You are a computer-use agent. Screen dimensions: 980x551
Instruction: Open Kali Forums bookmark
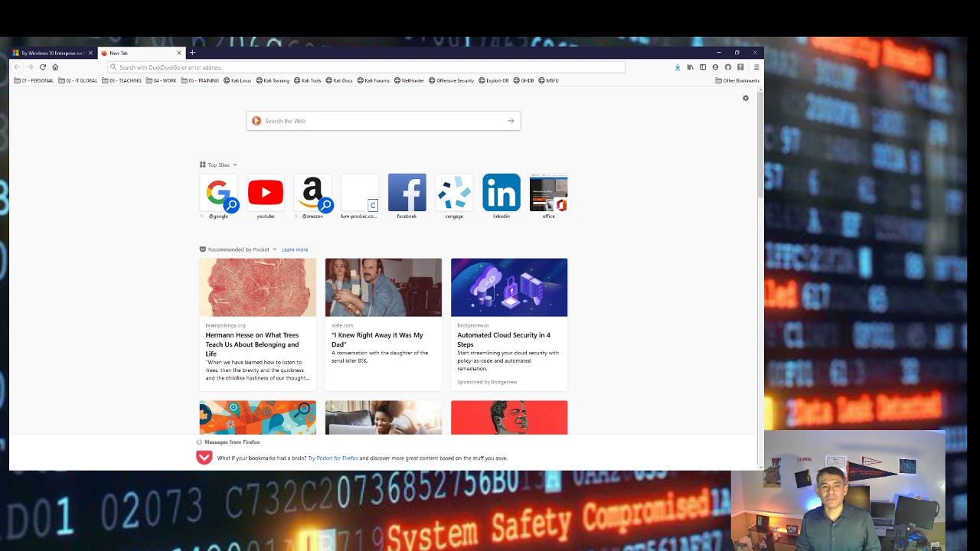pos(374,80)
